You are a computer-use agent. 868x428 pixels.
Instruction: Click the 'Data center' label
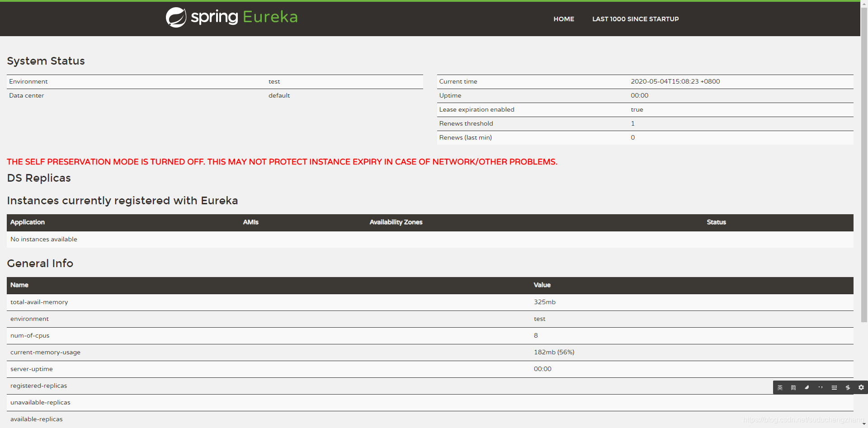26,95
